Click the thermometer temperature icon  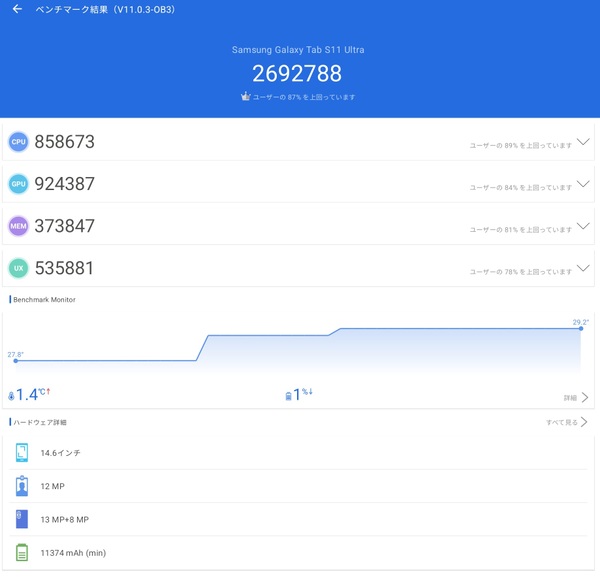coord(11,396)
